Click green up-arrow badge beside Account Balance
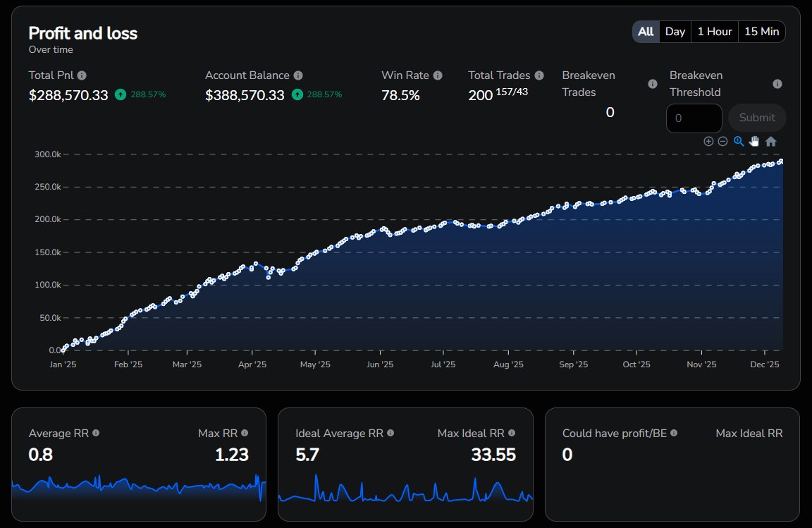812x528 pixels. [297, 94]
